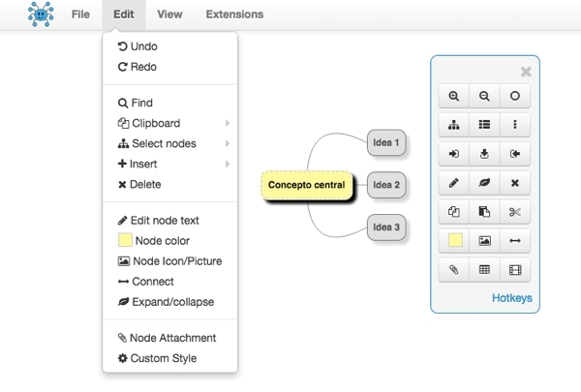The height and width of the screenshot is (392, 581).
Task: Click the zoom out magnifier icon
Action: coord(484,96)
